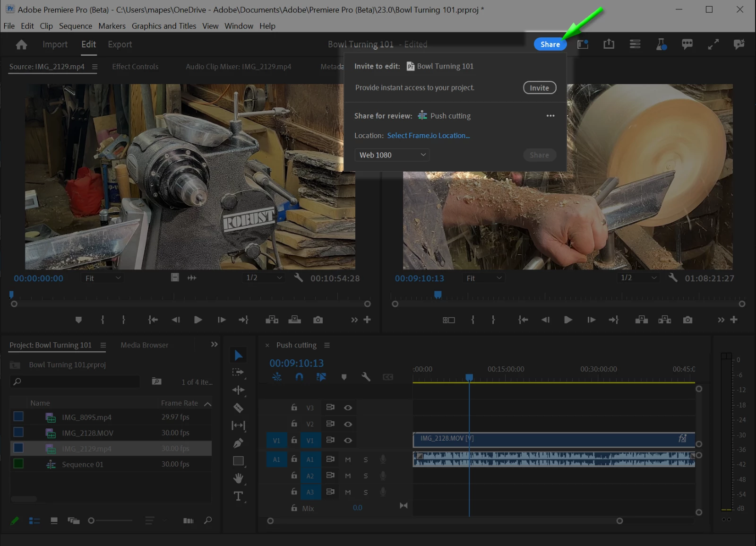The height and width of the screenshot is (546, 756).
Task: Open Program monitor 1/2 playback resolution dropdown
Action: 638,278
